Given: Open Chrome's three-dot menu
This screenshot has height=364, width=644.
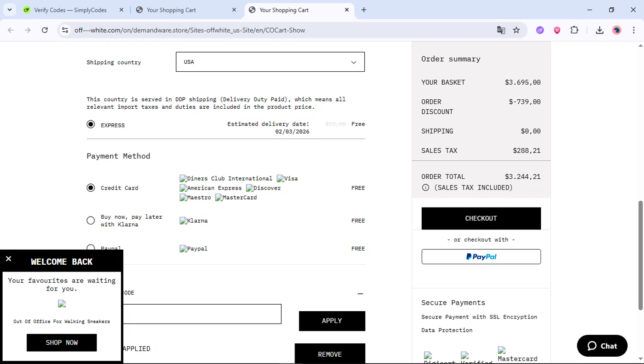Looking at the screenshot, I should [x=634, y=30].
